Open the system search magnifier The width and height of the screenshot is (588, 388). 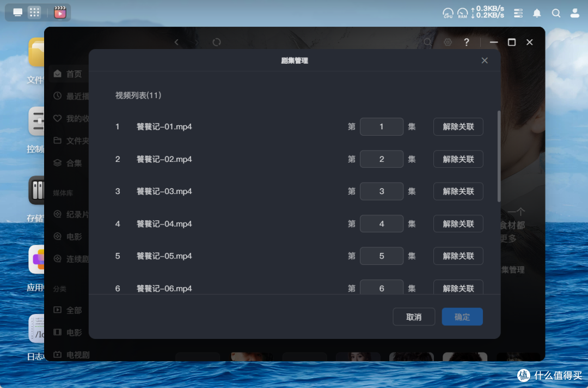(x=556, y=13)
